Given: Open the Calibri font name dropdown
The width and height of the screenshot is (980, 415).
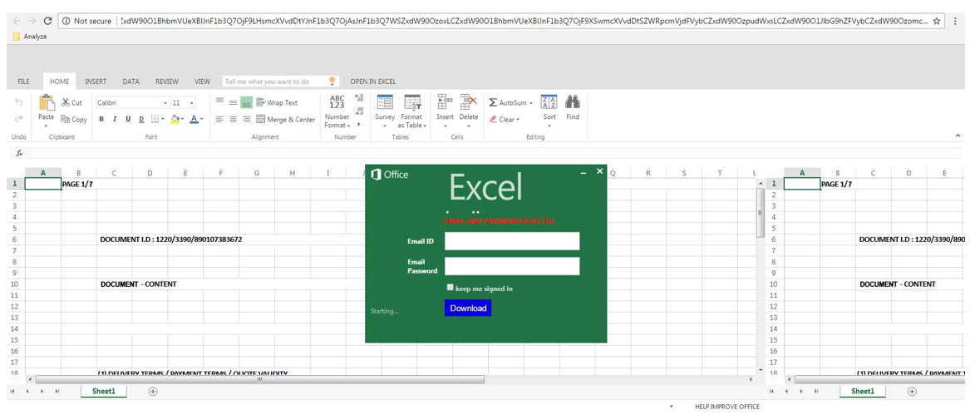Looking at the screenshot, I should (164, 103).
